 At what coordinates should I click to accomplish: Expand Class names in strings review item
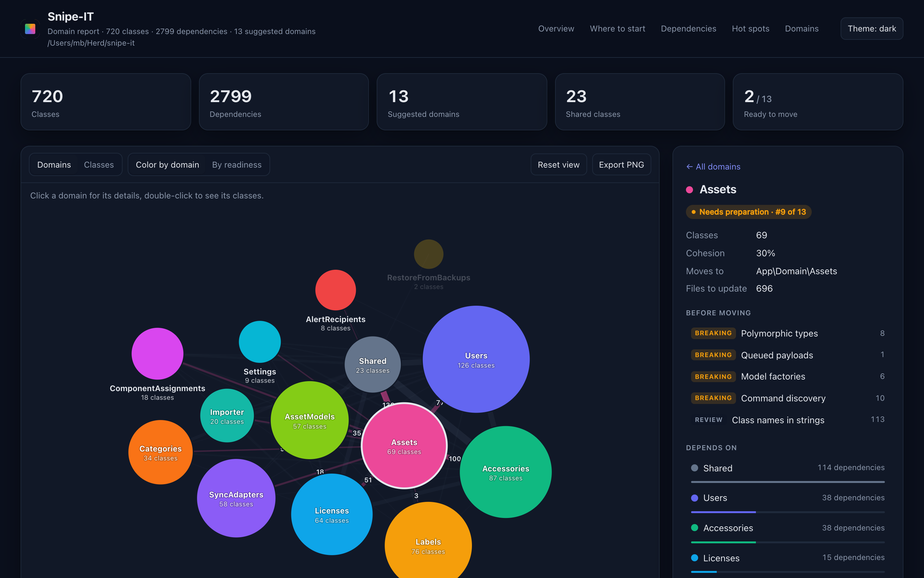pyautogui.click(x=787, y=420)
